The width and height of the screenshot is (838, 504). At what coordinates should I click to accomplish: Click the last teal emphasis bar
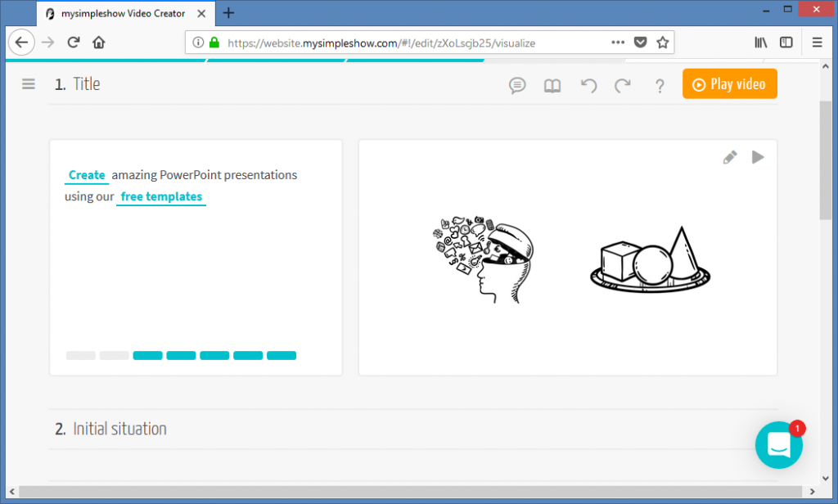(x=282, y=355)
